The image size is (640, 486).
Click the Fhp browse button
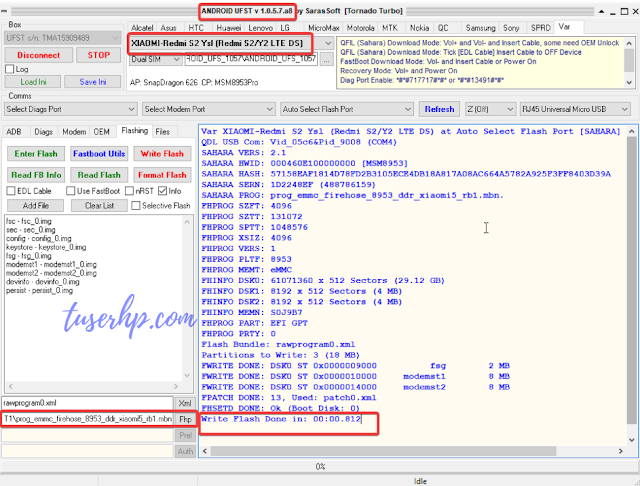click(x=185, y=419)
